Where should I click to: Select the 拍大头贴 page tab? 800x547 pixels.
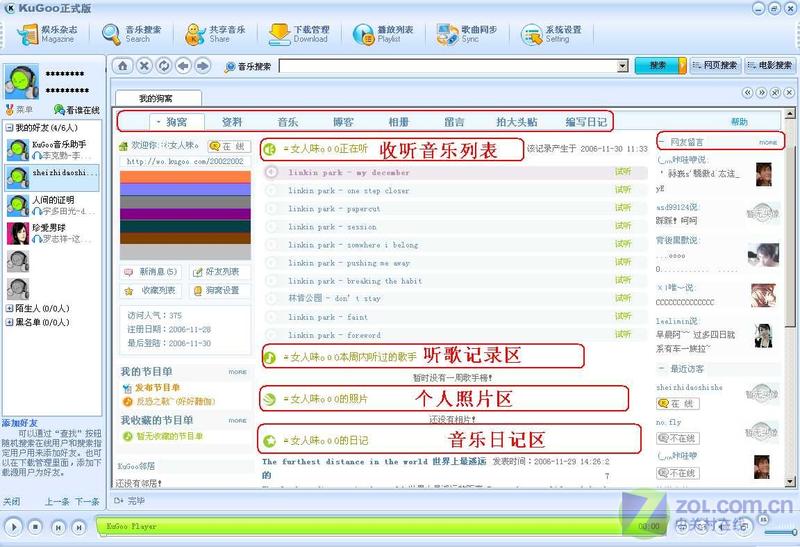pyautogui.click(x=517, y=122)
